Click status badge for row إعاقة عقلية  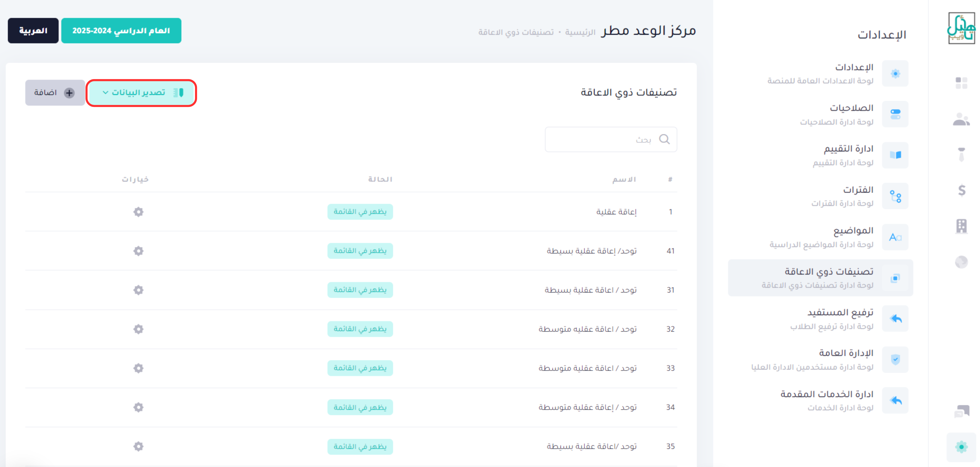[x=360, y=212]
